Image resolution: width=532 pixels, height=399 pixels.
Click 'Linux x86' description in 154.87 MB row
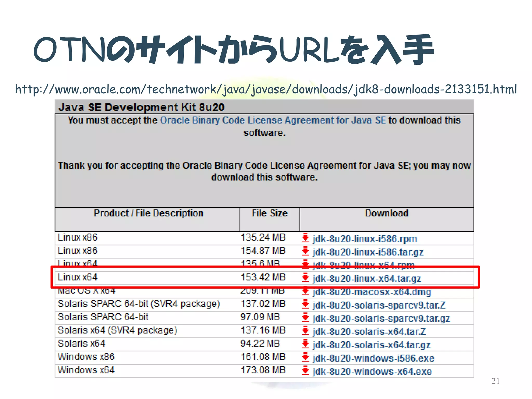pos(77,251)
